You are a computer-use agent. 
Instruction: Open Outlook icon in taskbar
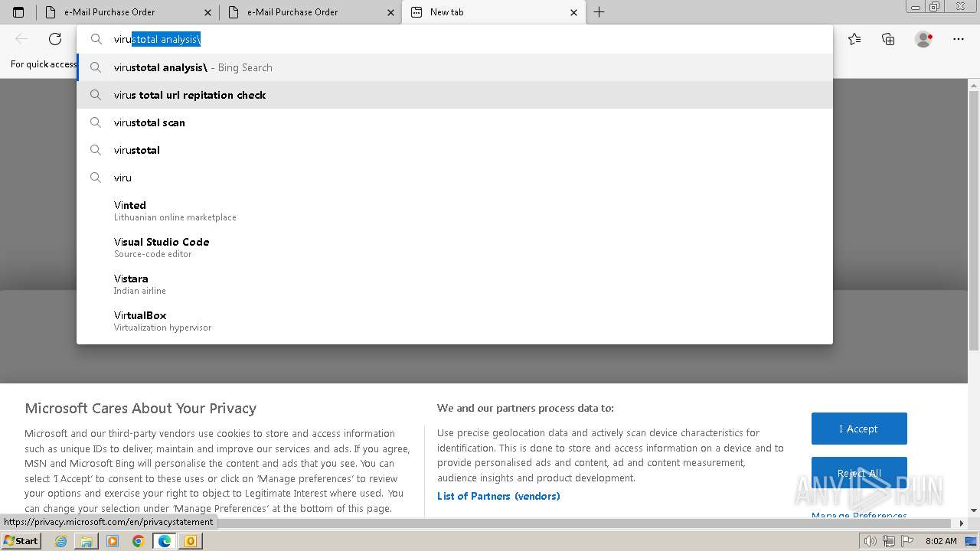point(190,541)
